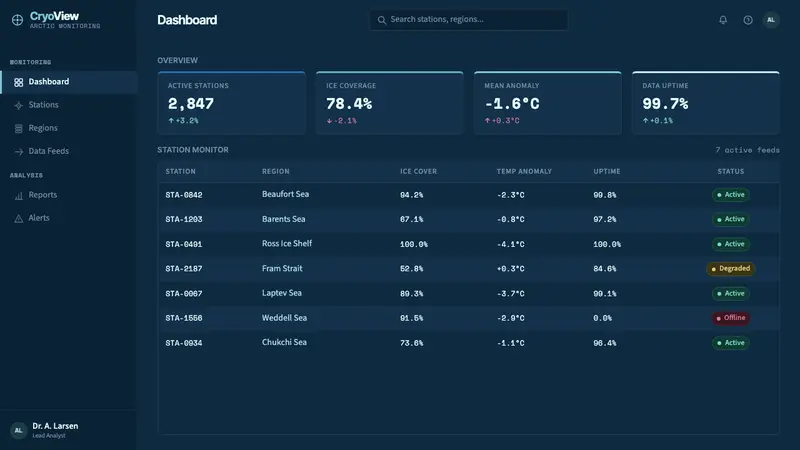Click Barents Sea region cell
Viewport: 800px width, 450px height.
[284, 219]
